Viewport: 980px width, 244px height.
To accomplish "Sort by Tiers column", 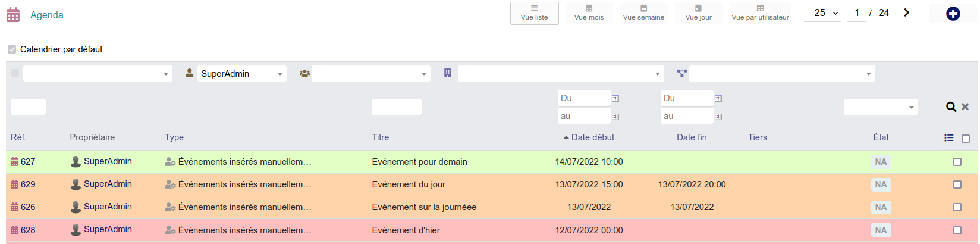I will [758, 137].
